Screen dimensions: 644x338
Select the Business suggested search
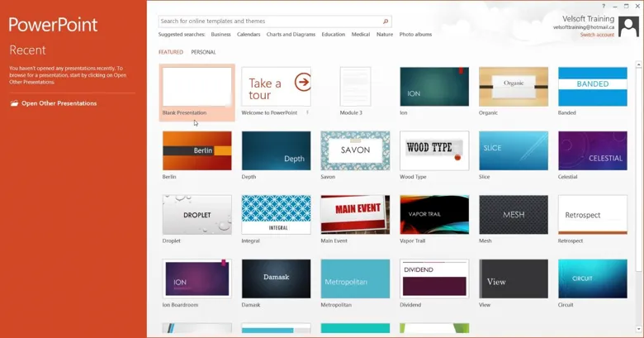click(x=220, y=35)
